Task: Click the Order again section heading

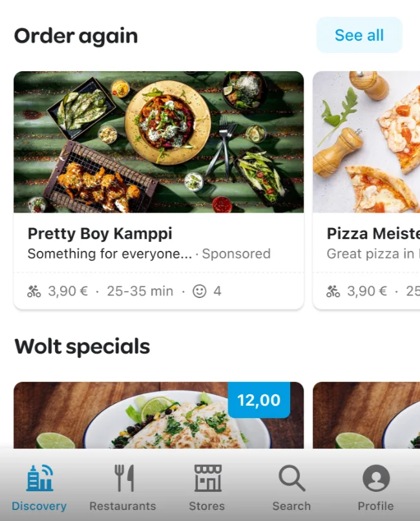Action: (x=76, y=36)
